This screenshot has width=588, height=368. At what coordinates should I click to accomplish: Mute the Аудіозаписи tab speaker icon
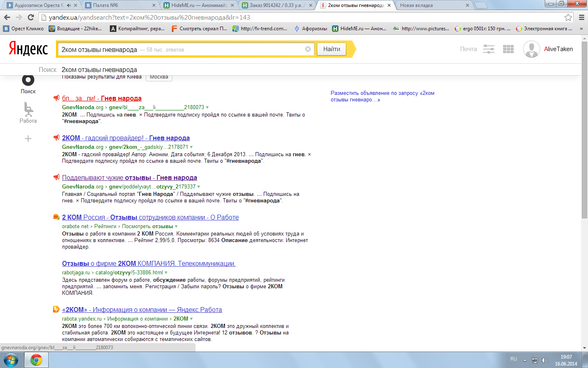(x=69, y=5)
